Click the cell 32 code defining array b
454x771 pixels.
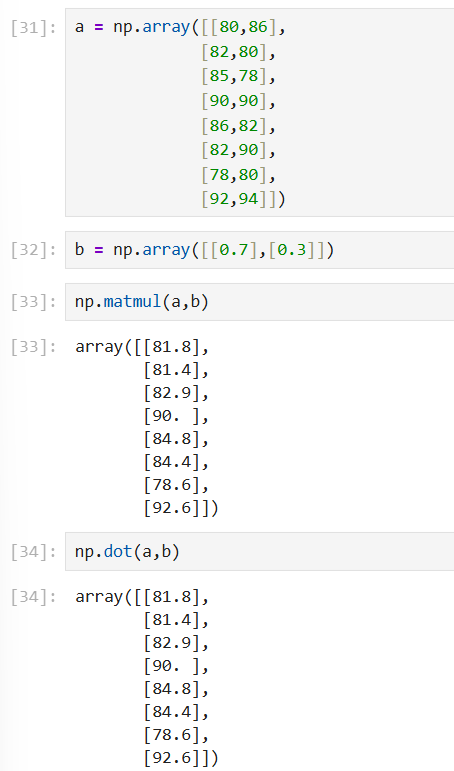click(260, 250)
